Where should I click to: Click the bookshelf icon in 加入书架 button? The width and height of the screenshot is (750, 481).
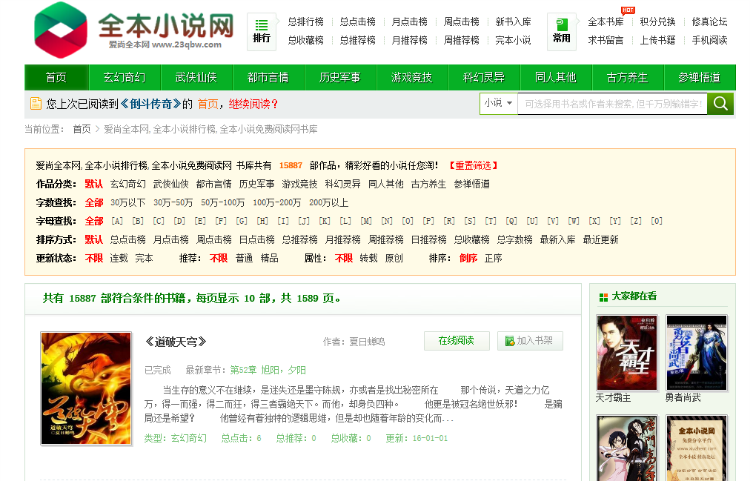point(509,341)
